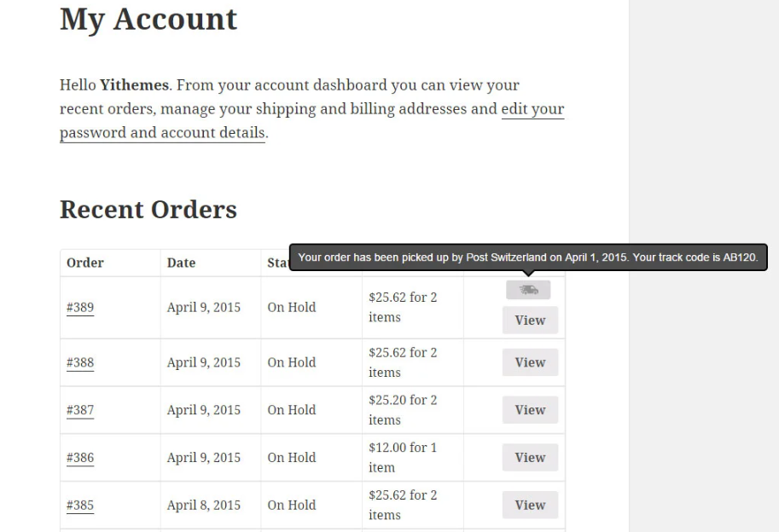Screen dimensions: 779x532
Task: Click the My Account page heading
Action: click(148, 19)
